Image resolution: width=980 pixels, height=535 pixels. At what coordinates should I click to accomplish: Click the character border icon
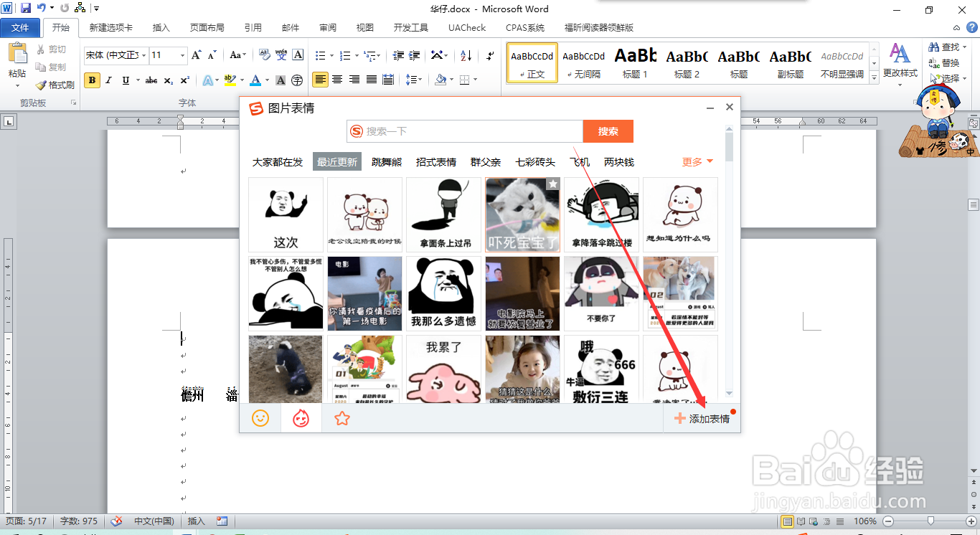pyautogui.click(x=298, y=55)
